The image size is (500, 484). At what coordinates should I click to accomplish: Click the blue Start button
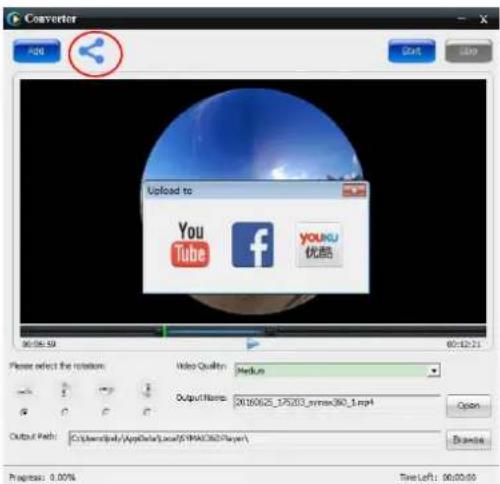pos(412,51)
